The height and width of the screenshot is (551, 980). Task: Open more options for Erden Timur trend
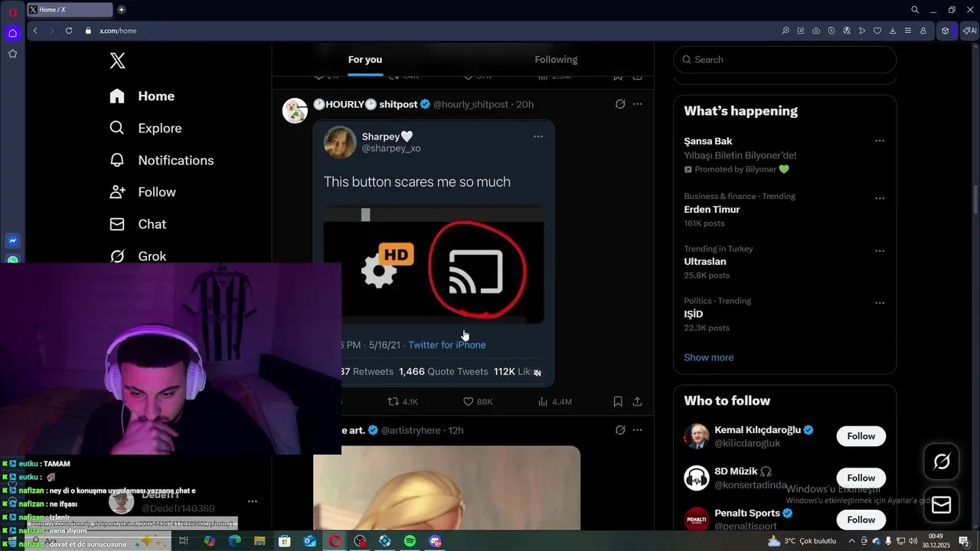click(880, 198)
